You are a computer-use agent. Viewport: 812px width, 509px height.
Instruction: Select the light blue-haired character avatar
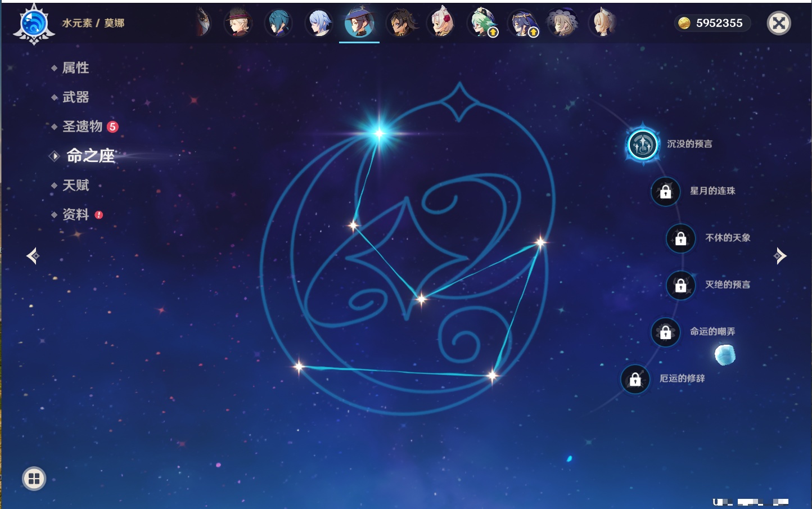pyautogui.click(x=319, y=23)
